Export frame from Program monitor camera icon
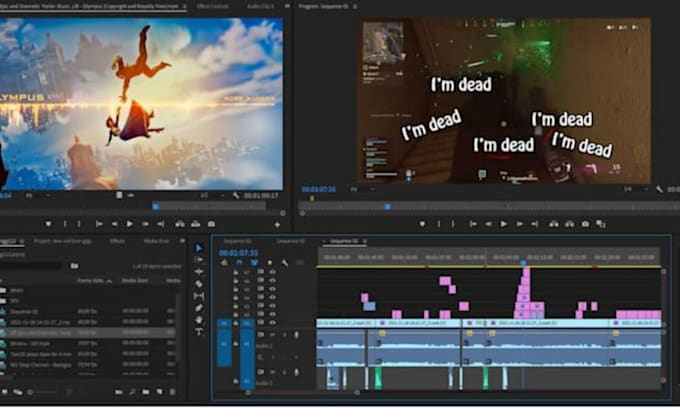 pyautogui.click(x=585, y=224)
